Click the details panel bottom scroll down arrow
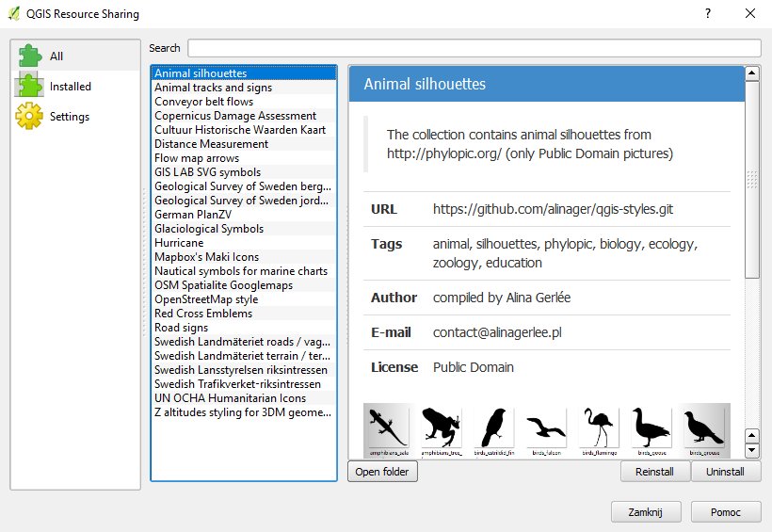 pos(752,450)
